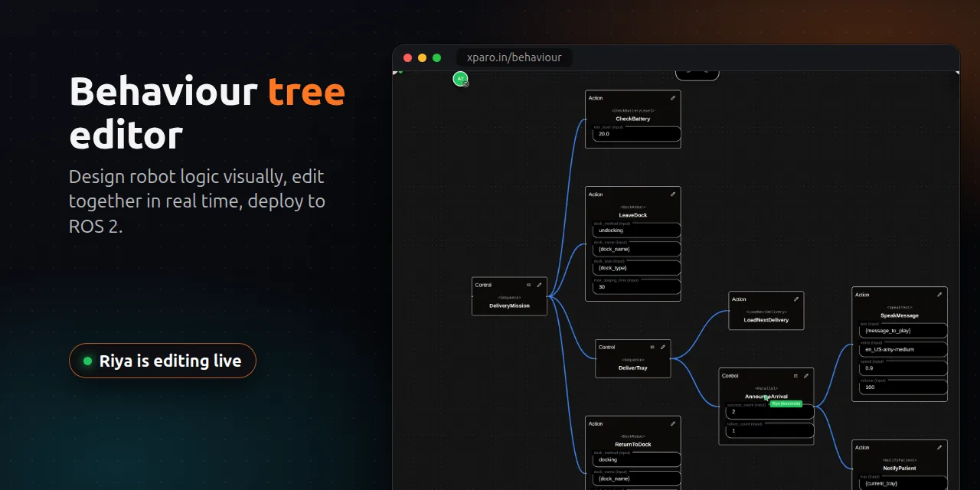
Task: Click the browser window's yellow minimize dot
Action: click(422, 57)
